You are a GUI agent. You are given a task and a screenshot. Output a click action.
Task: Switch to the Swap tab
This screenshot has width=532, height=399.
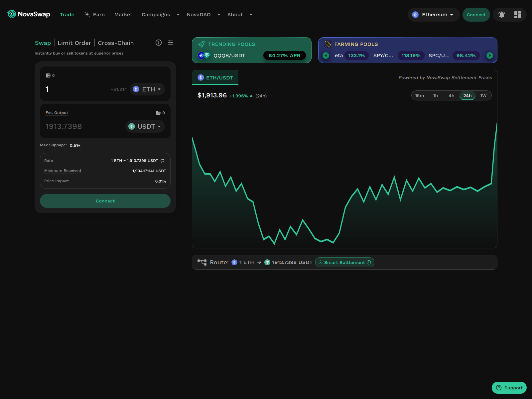(43, 43)
